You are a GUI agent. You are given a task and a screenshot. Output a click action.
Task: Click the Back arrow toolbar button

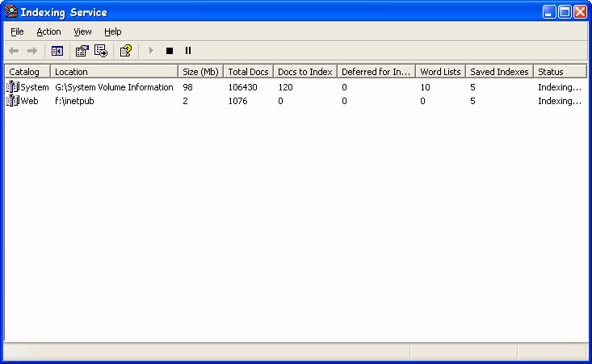[x=14, y=51]
